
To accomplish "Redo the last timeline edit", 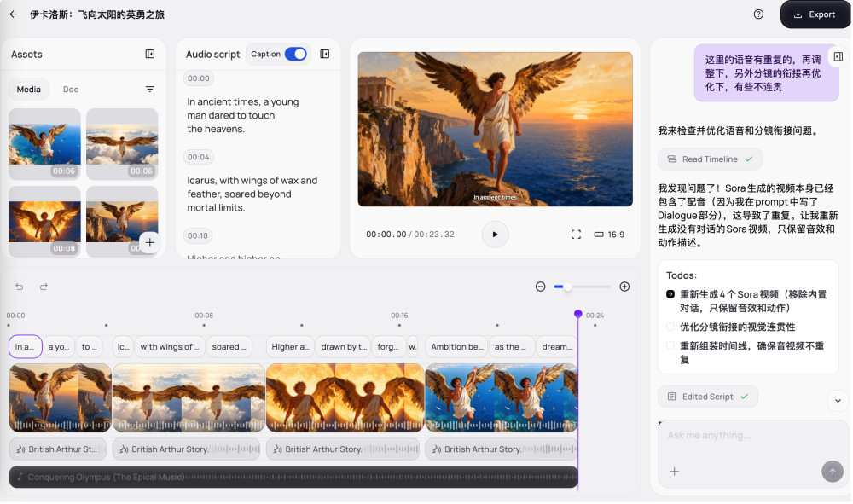I will coord(44,287).
